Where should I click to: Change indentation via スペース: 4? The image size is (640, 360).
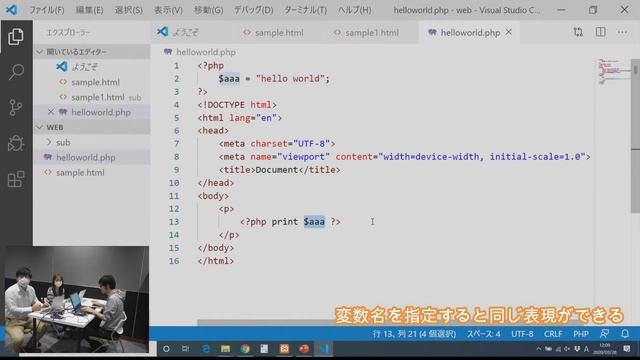coord(484,334)
